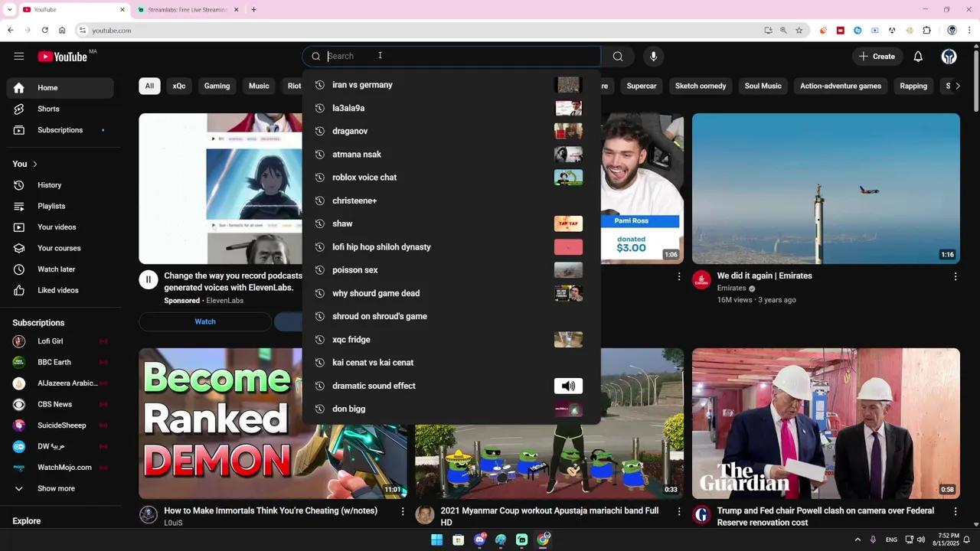The width and height of the screenshot is (980, 551).
Task: Choose 'kai cenat vs kai cenat' suggestion
Action: coord(452,363)
